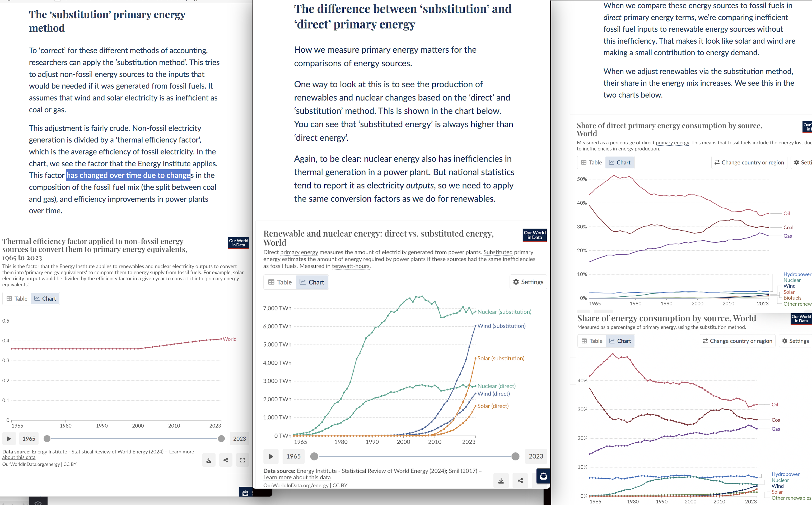Switch renewable and nuclear chart to Table

280,282
